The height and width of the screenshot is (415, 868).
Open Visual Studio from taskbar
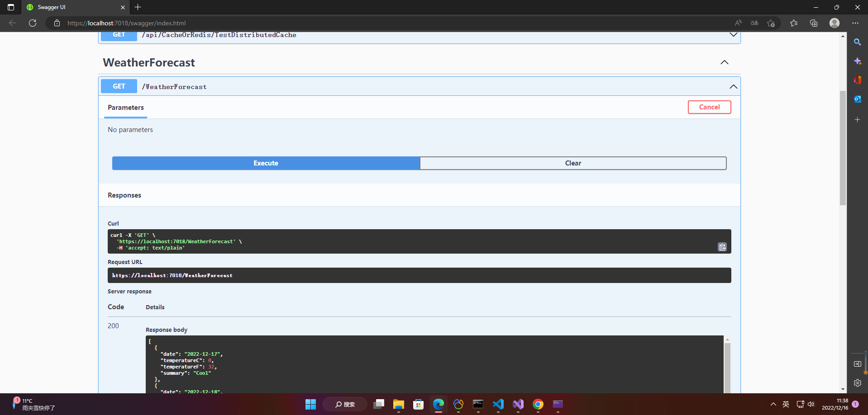(x=518, y=404)
